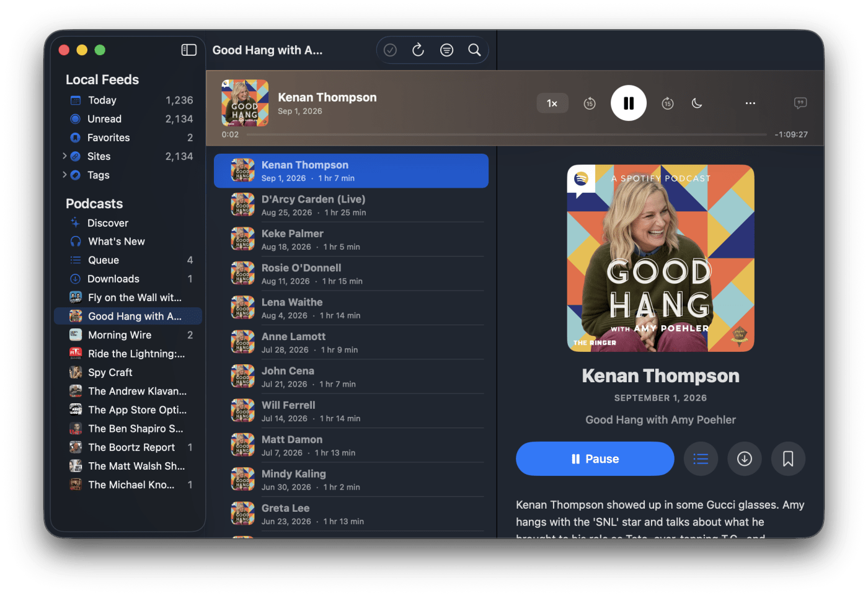Select Today in Local Feeds

click(x=128, y=100)
